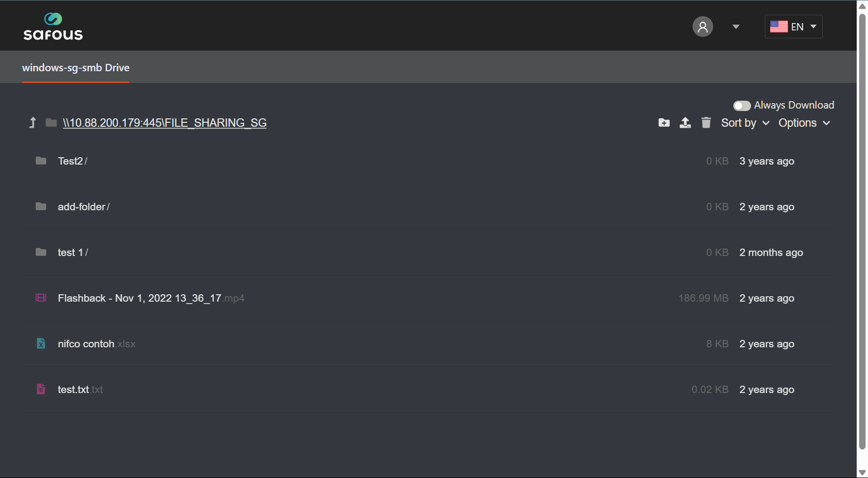Select the upload file icon
Viewport: 868px width, 478px height.
[685, 123]
